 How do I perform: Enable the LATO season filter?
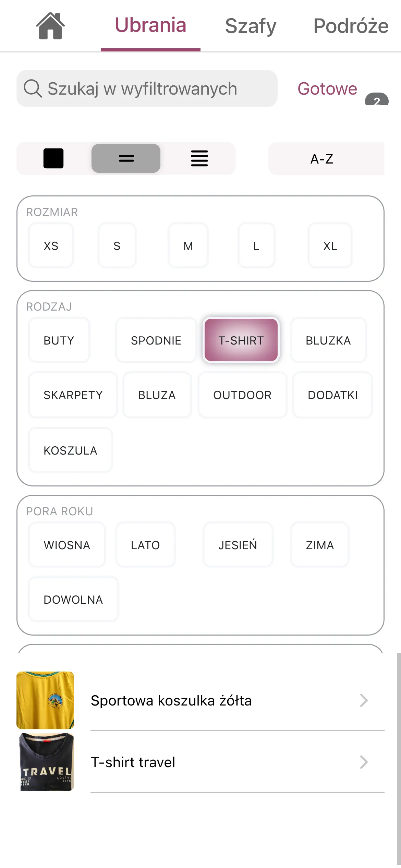click(145, 545)
